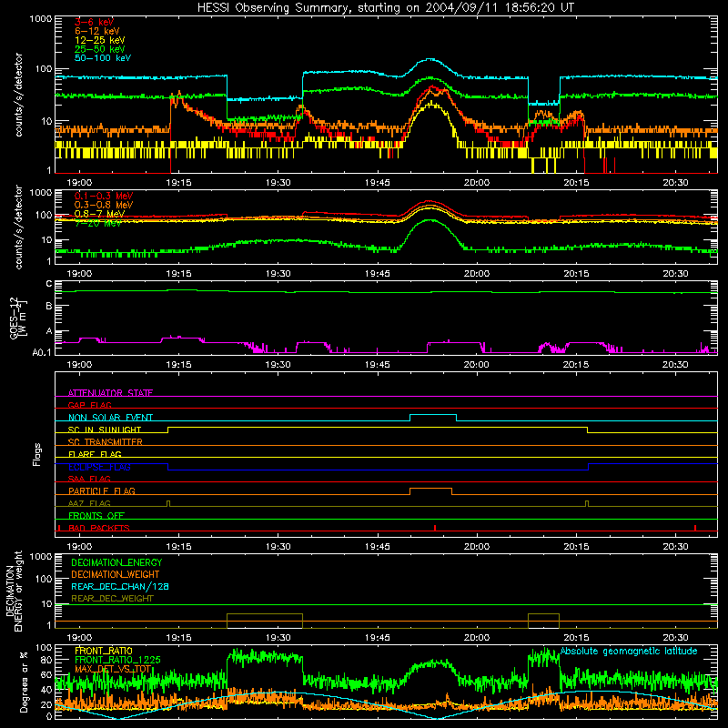Pick the GAP_FLAG label
This screenshot has width=728, height=728.
coord(89,405)
